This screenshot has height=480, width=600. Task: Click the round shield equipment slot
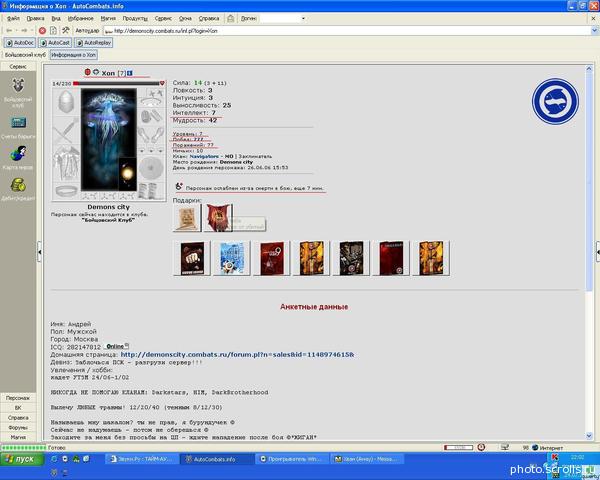point(151,168)
